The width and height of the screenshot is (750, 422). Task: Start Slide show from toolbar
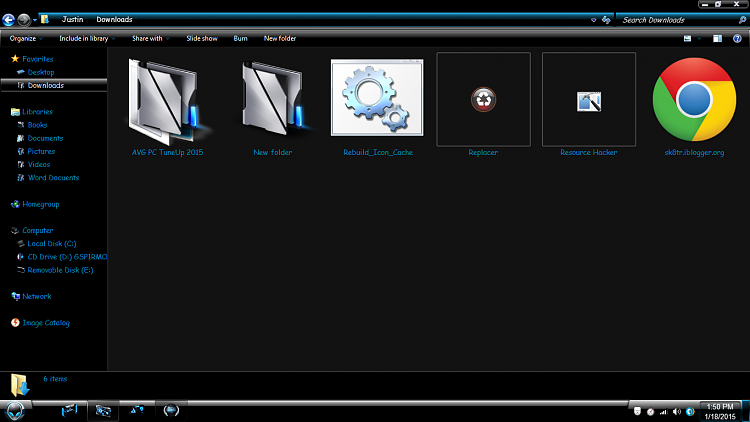pos(202,38)
